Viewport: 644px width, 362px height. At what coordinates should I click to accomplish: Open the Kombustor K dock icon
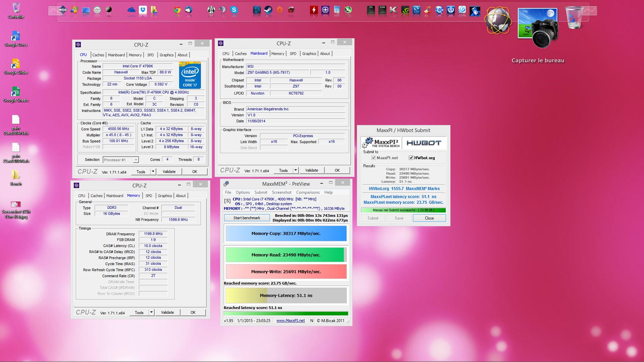(394, 10)
